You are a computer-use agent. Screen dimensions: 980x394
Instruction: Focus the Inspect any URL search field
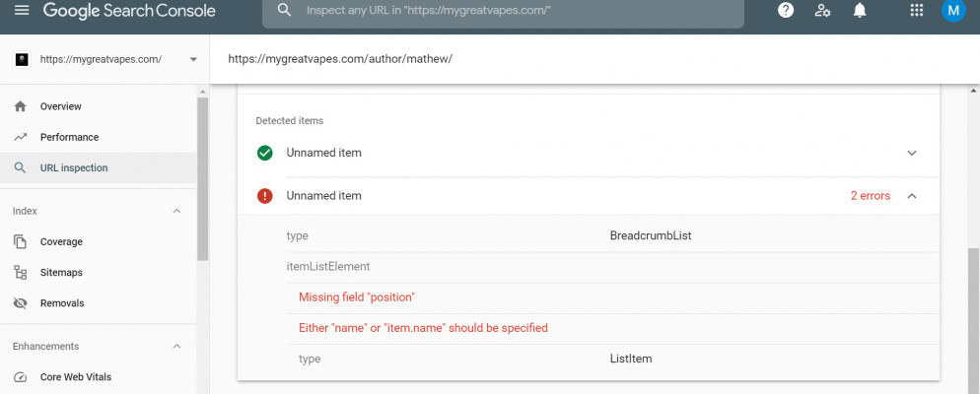(503, 11)
